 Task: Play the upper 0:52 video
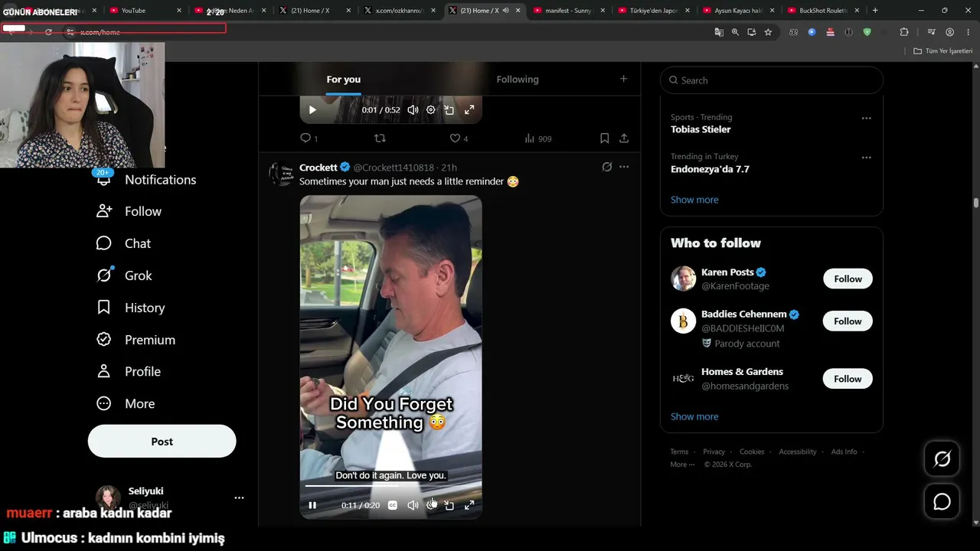coord(312,110)
